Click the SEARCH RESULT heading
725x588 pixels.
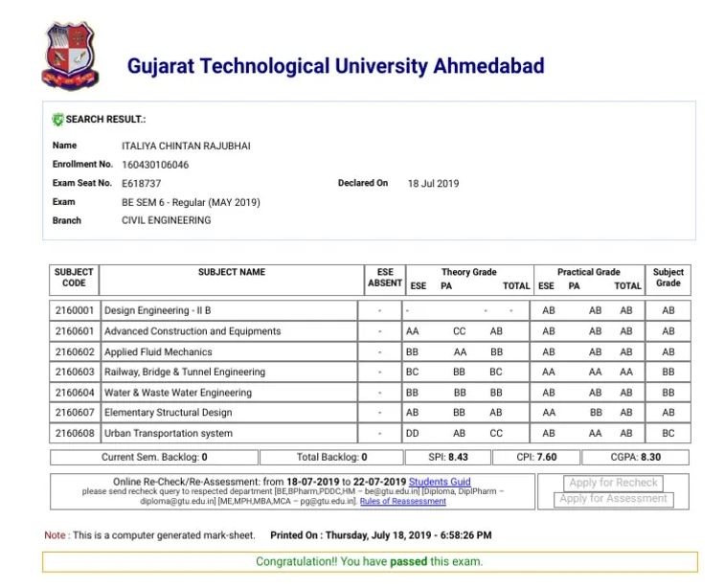pos(105,120)
